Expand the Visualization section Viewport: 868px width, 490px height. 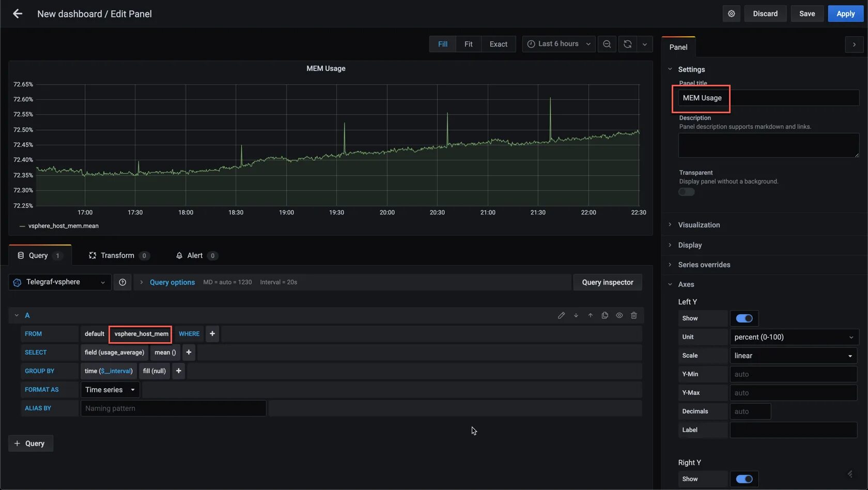(x=699, y=225)
